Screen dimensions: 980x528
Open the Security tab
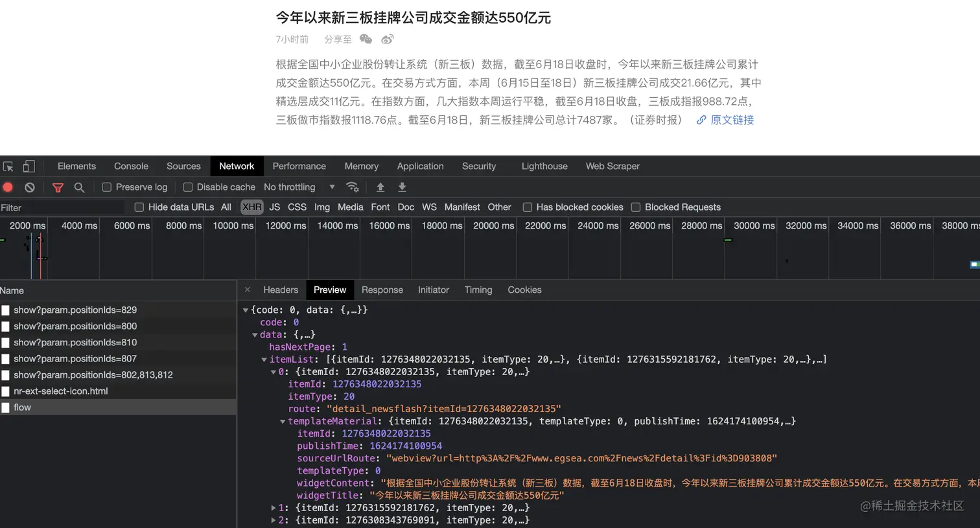tap(479, 166)
